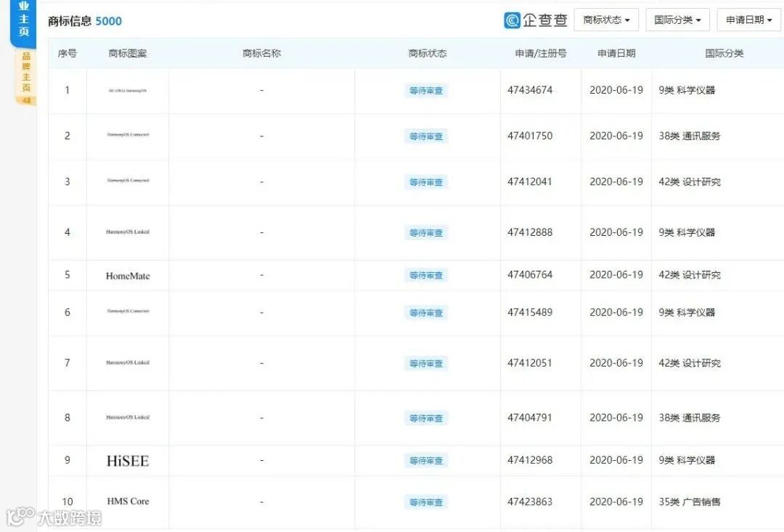Image resolution: width=784 pixels, height=532 pixels.
Task: Open the HMS Core trademark image
Action: (x=128, y=502)
